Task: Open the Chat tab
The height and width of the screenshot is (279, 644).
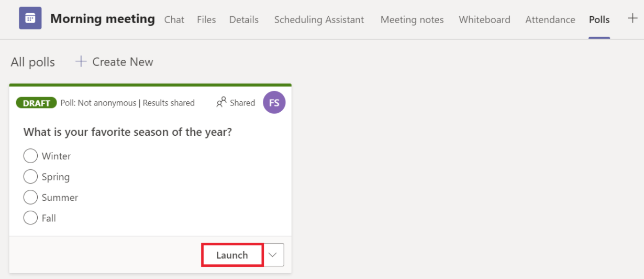Action: (x=174, y=20)
